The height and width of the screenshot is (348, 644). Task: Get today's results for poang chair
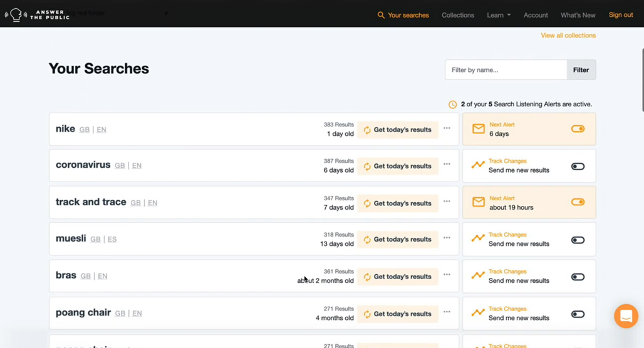[x=398, y=314]
